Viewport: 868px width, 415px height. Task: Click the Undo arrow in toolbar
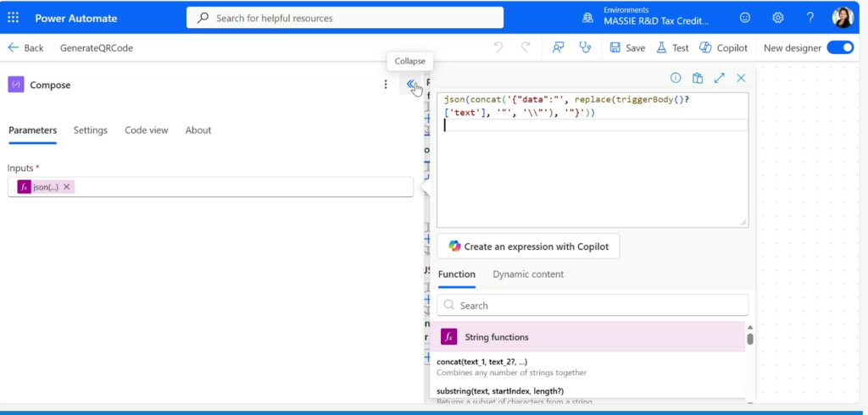[x=498, y=48]
